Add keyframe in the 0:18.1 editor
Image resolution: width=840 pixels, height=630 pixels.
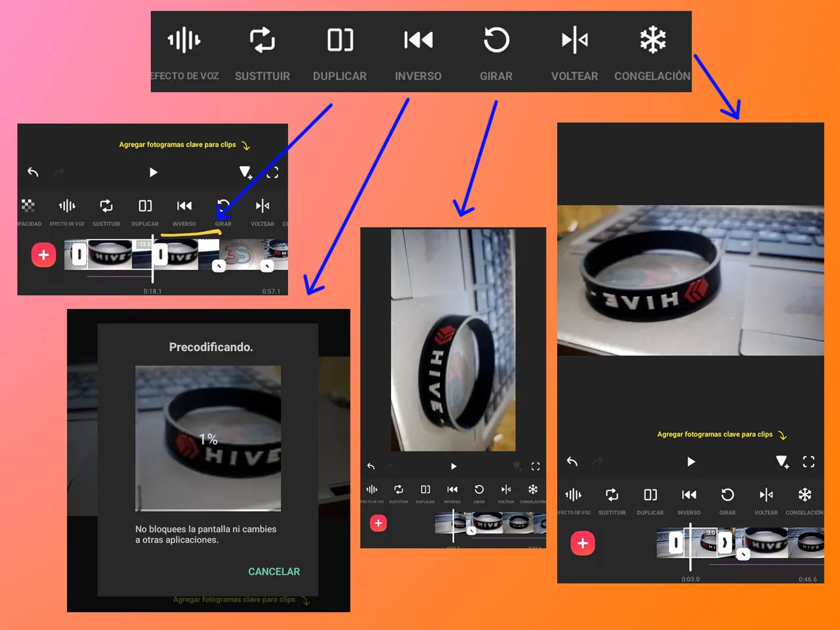pyautogui.click(x=245, y=172)
